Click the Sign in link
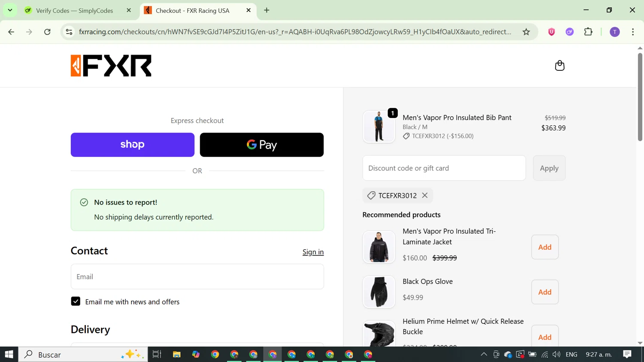 click(313, 252)
